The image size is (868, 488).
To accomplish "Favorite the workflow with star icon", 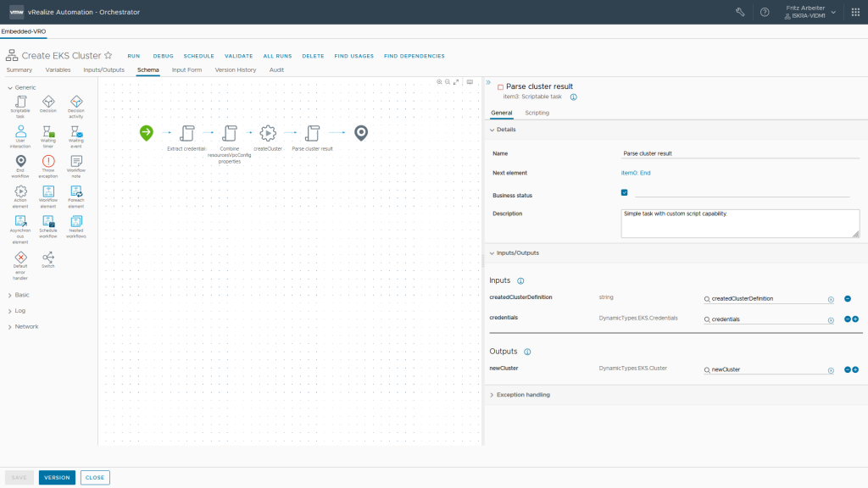I will [x=108, y=56].
